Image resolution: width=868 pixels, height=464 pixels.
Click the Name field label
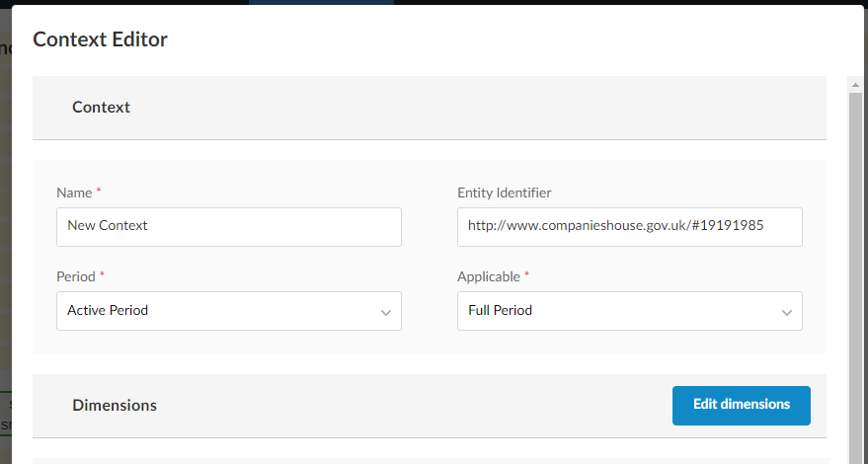click(x=74, y=193)
